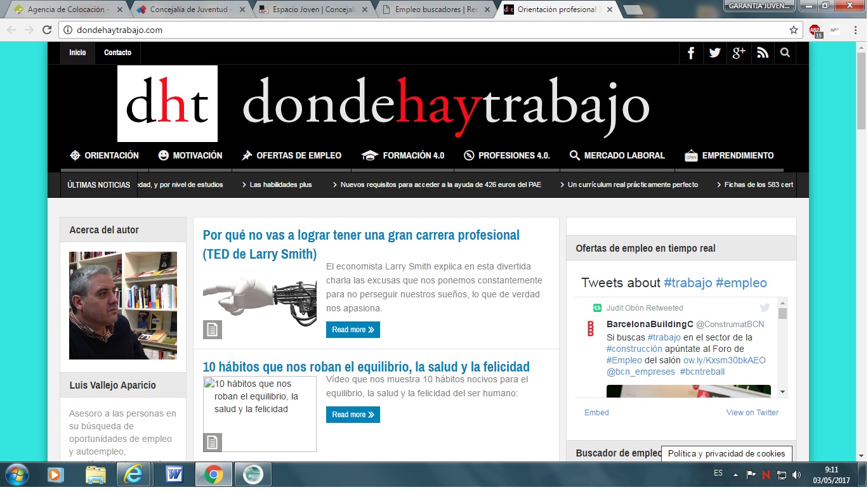Viewport: 868px width, 492px height.
Task: Click the browser forward arrow
Action: (x=29, y=30)
